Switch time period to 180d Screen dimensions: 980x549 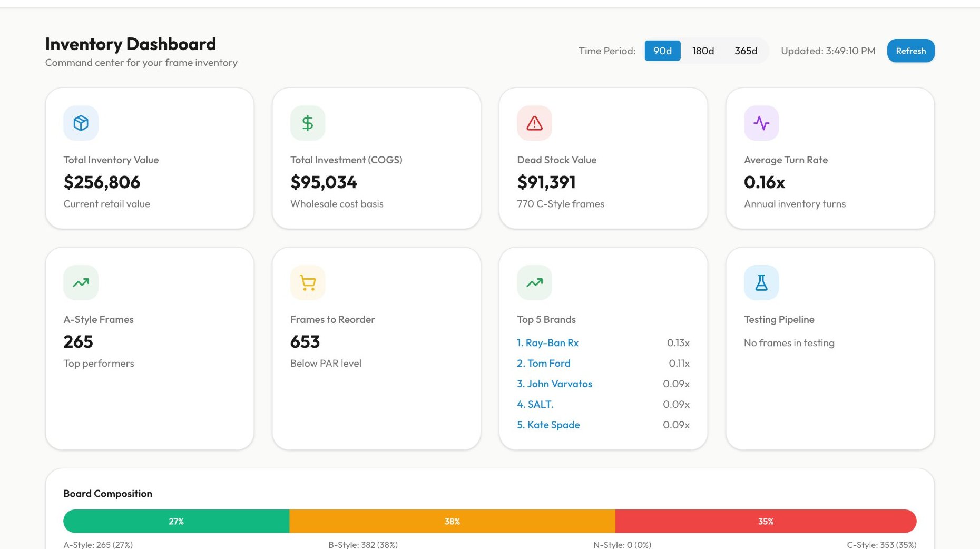click(703, 51)
